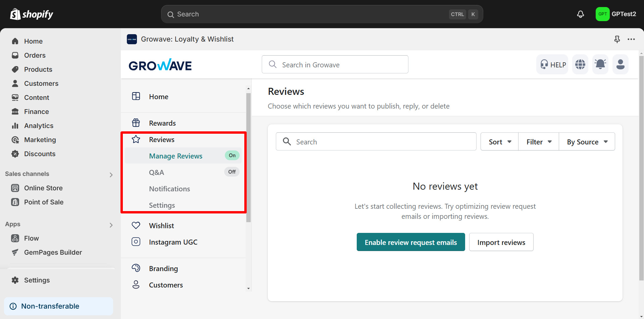Open the Wishlist heart icon
Screen dimensions: 644x319
click(x=136, y=225)
